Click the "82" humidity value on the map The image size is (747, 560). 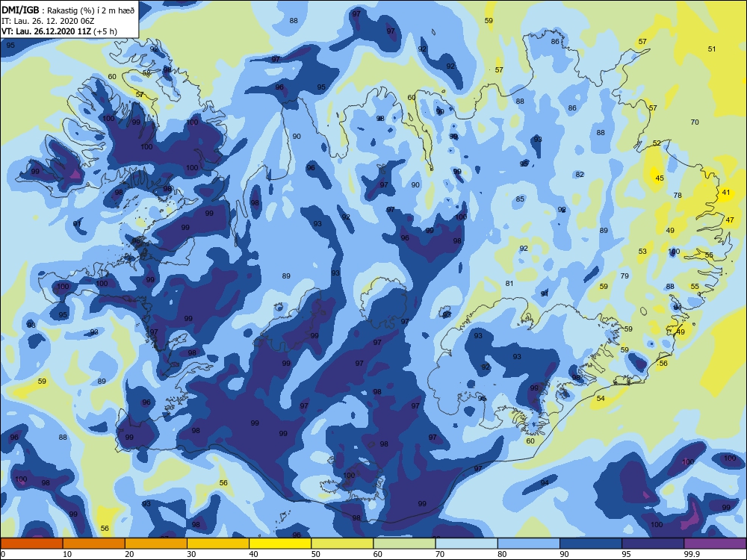click(x=580, y=174)
